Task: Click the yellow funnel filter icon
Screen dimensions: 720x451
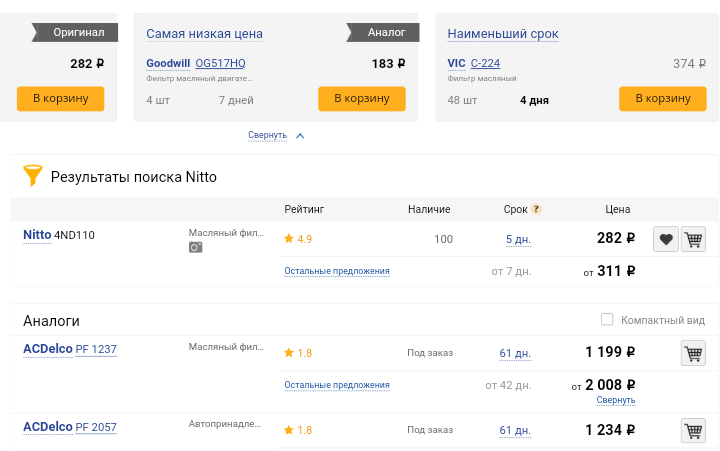Action: [x=33, y=175]
